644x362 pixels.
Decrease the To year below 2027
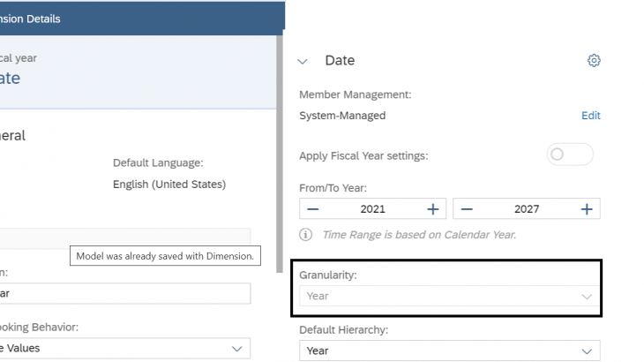tap(467, 209)
